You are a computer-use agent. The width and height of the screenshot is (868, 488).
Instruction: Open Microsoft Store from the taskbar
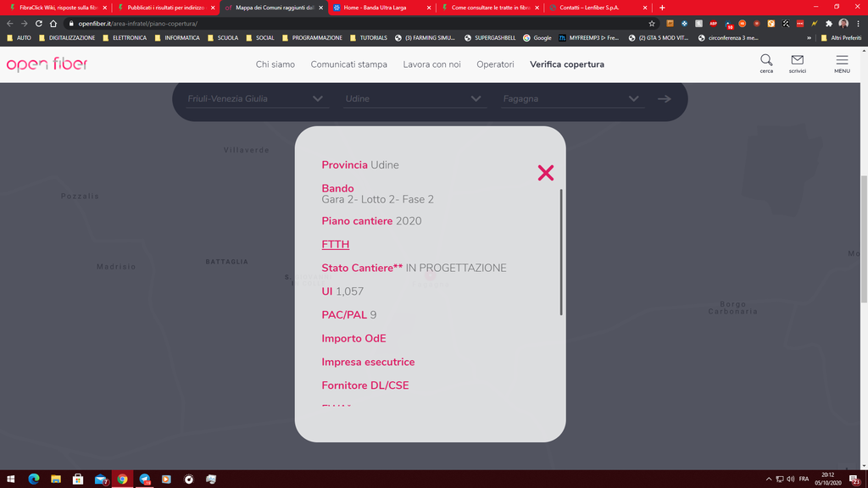coord(78,480)
